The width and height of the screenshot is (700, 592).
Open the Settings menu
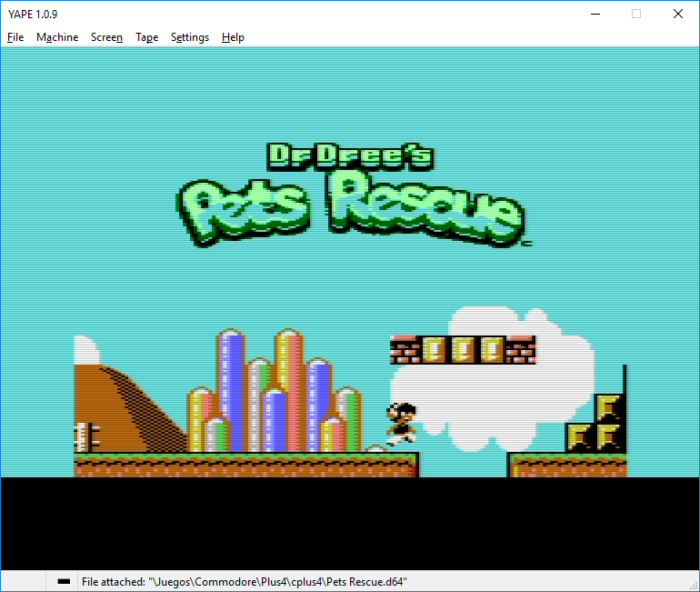pyautogui.click(x=190, y=37)
